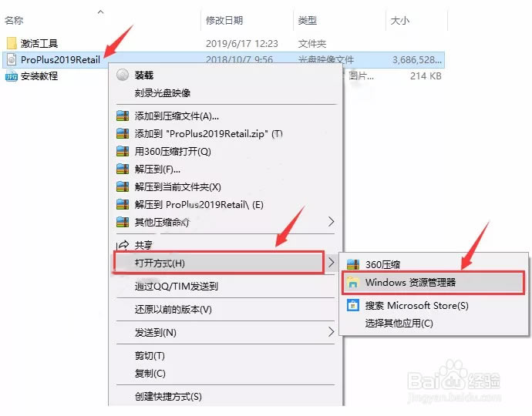The height and width of the screenshot is (416, 532).
Task: Click date 2019/6/17 12:23
Action: click(x=241, y=43)
